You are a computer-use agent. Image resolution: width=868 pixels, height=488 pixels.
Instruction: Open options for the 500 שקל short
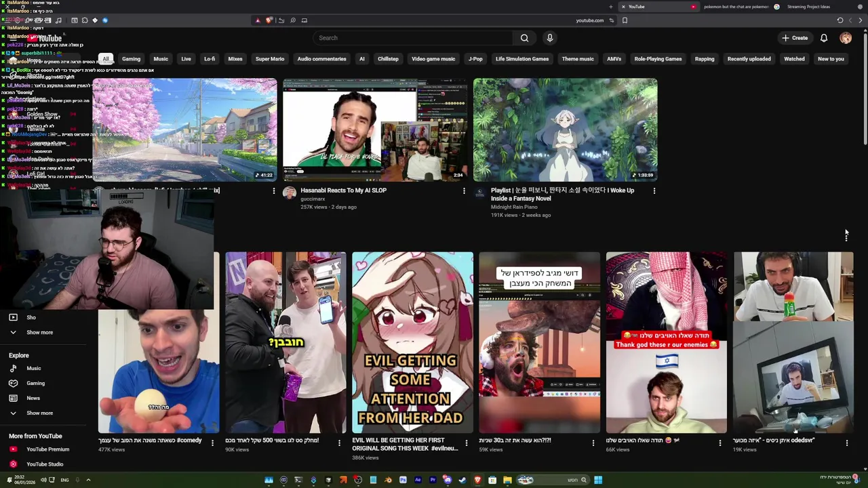pyautogui.click(x=339, y=443)
